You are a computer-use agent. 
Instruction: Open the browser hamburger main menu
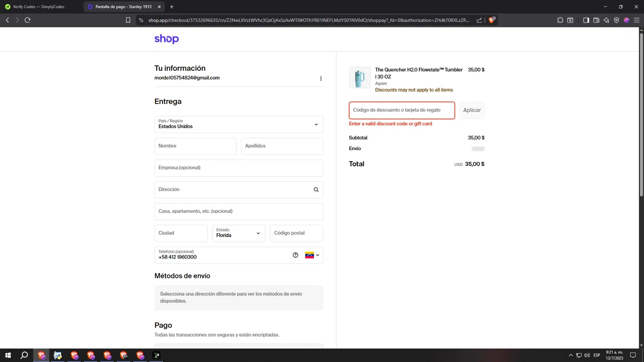637,20
